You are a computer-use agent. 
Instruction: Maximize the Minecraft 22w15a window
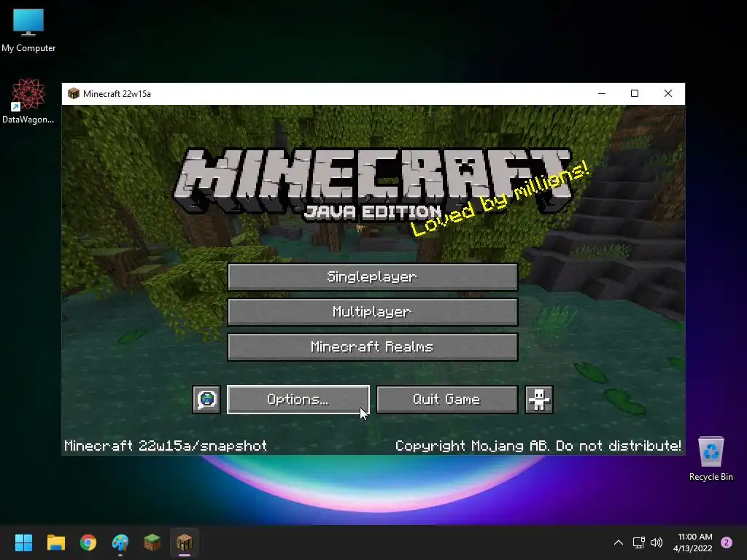pos(635,94)
